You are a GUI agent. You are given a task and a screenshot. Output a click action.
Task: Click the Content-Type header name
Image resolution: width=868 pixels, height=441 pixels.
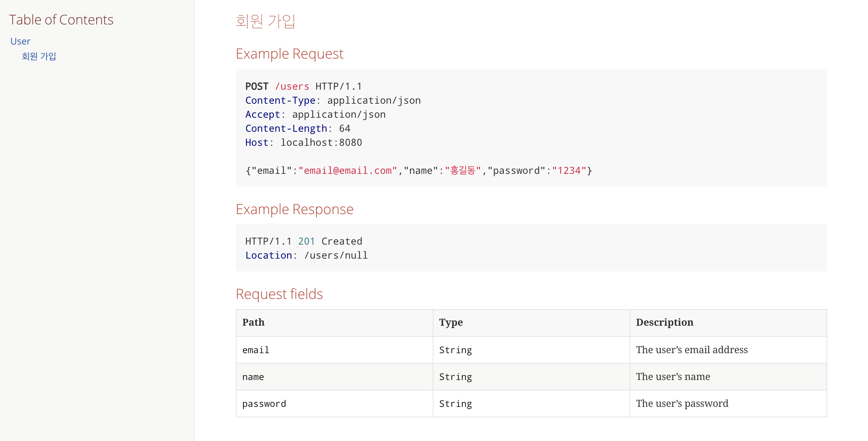[280, 100]
